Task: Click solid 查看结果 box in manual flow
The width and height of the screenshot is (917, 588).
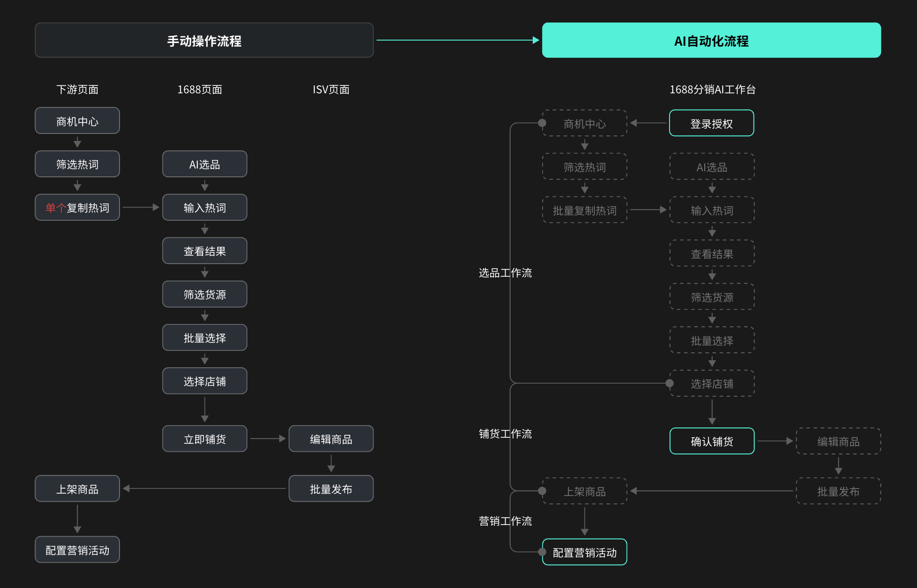Action: click(x=205, y=251)
